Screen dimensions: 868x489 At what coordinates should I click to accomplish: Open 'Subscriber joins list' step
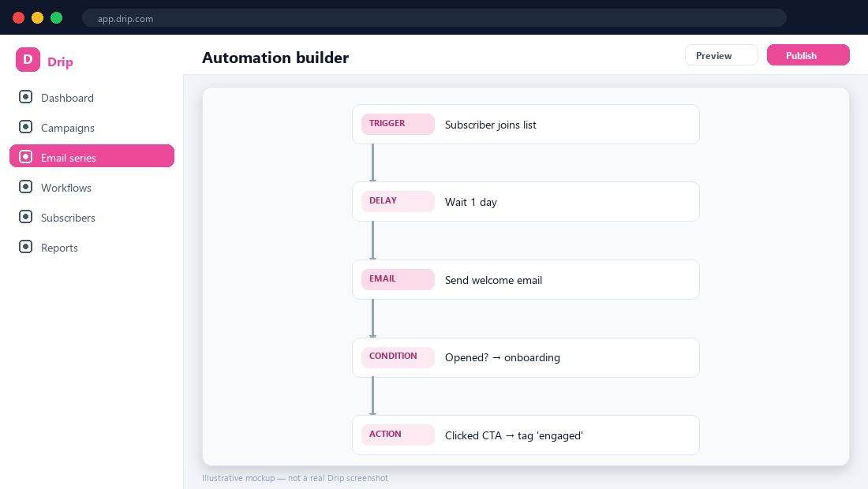click(526, 125)
